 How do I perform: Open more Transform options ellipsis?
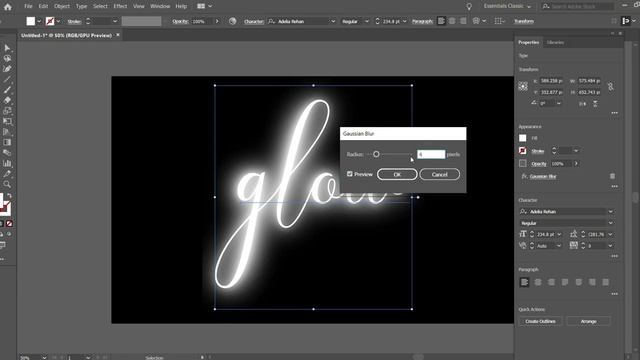tap(614, 113)
